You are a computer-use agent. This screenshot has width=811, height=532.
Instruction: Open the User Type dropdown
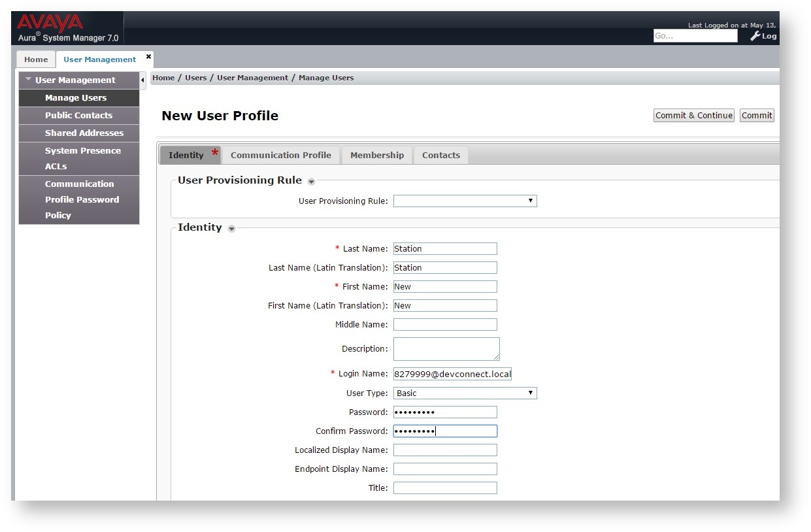[x=465, y=393]
